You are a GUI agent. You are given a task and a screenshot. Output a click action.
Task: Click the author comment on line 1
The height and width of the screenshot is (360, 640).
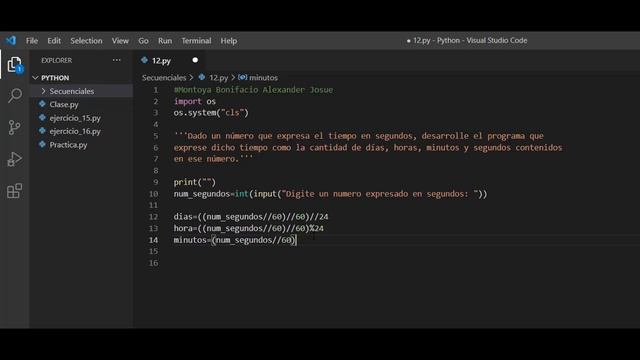click(x=253, y=90)
